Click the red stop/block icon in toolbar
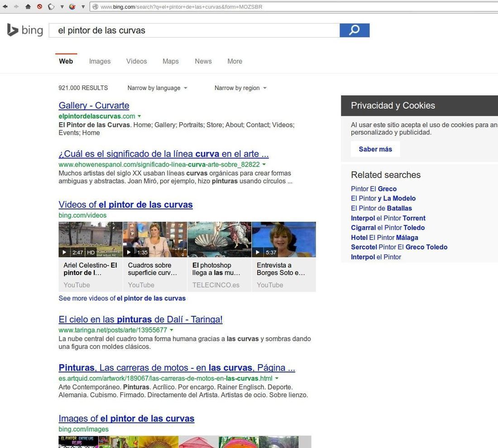 [x=39, y=6]
